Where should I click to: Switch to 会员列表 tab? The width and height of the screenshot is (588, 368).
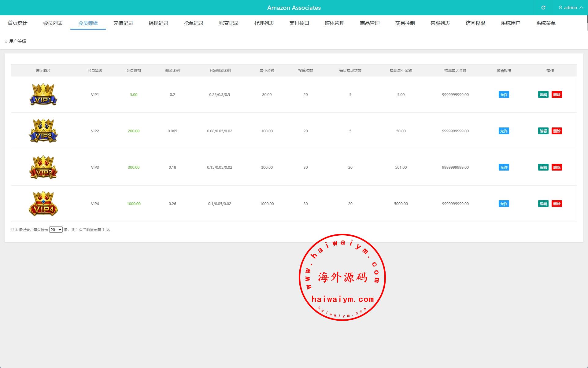(53, 23)
